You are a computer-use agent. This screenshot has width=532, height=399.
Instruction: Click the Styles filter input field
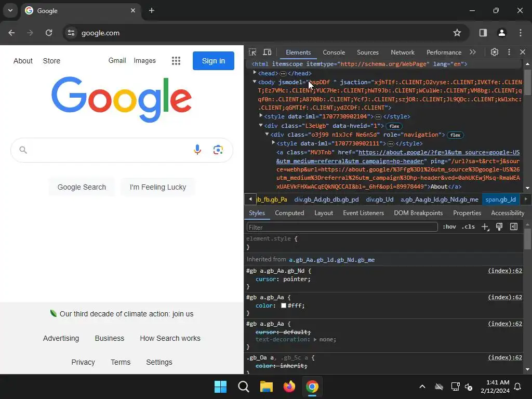click(x=342, y=227)
